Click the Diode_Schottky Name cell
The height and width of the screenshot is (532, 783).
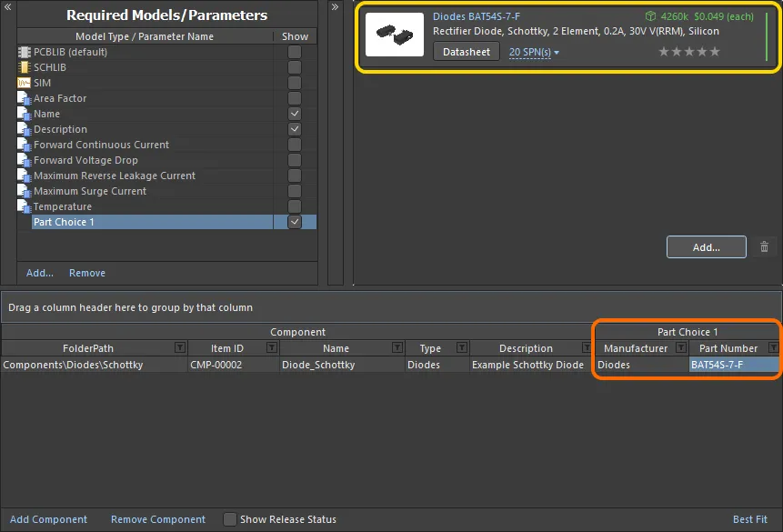click(342, 365)
